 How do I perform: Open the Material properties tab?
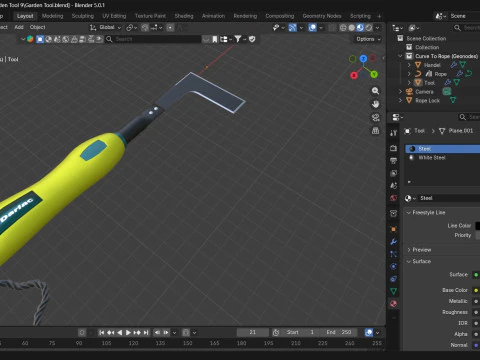click(x=393, y=304)
